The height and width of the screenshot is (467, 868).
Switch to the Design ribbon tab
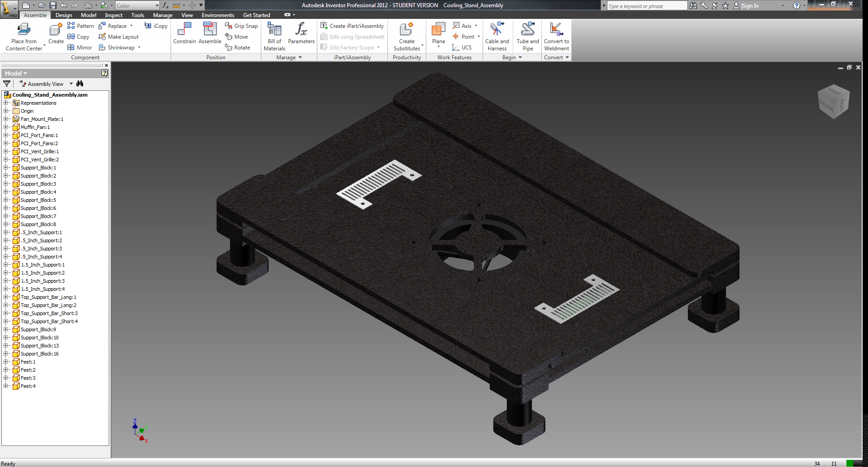coord(64,15)
